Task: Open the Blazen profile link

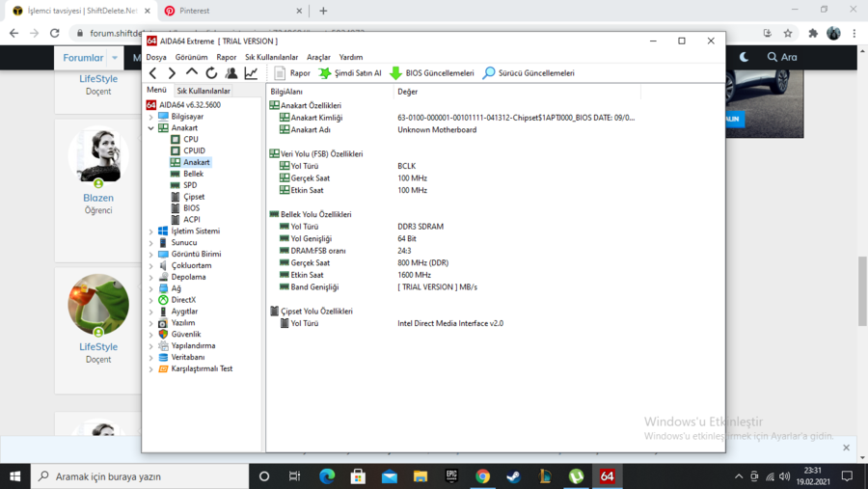Action: coord(98,198)
